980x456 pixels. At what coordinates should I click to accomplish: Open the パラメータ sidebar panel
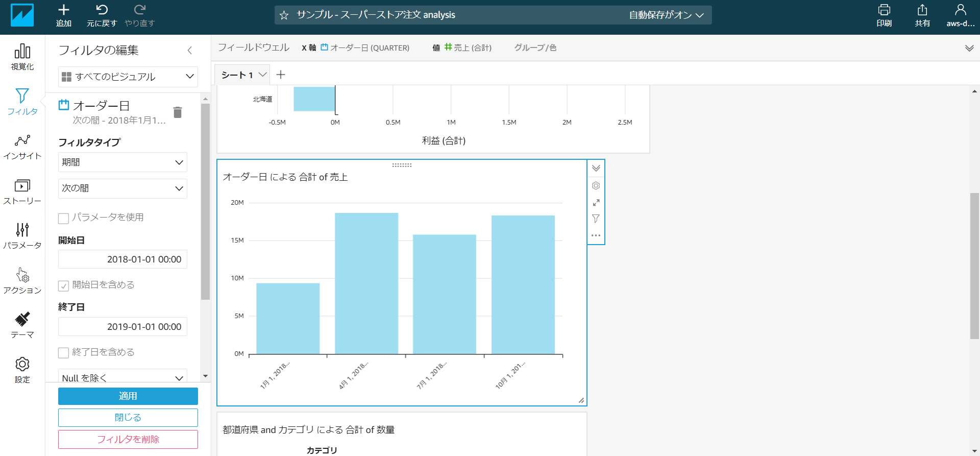22,236
